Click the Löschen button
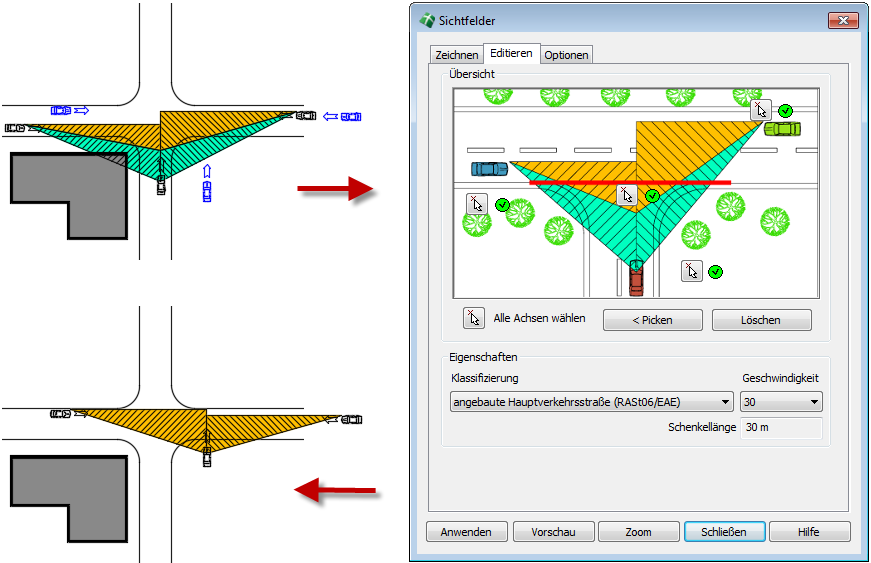 [x=761, y=320]
